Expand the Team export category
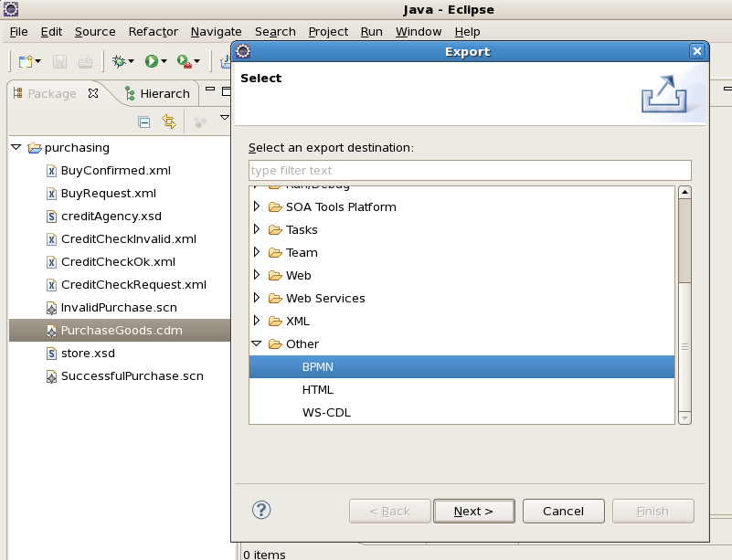This screenshot has width=732, height=560. tap(256, 251)
